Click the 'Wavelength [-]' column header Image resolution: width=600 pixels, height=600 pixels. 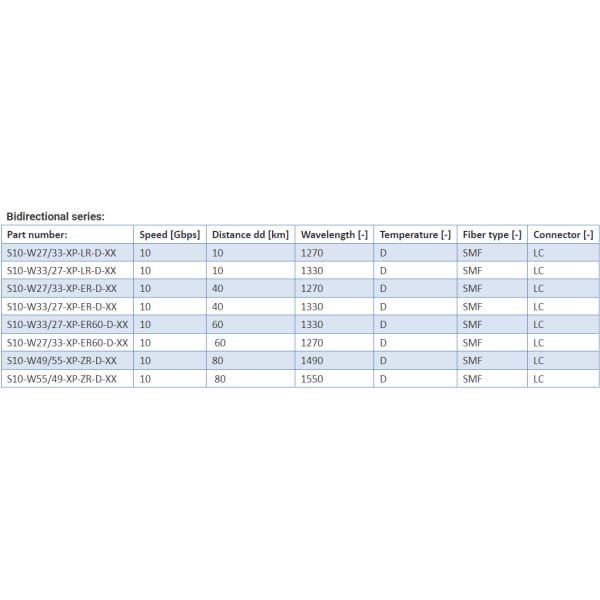[334, 235]
